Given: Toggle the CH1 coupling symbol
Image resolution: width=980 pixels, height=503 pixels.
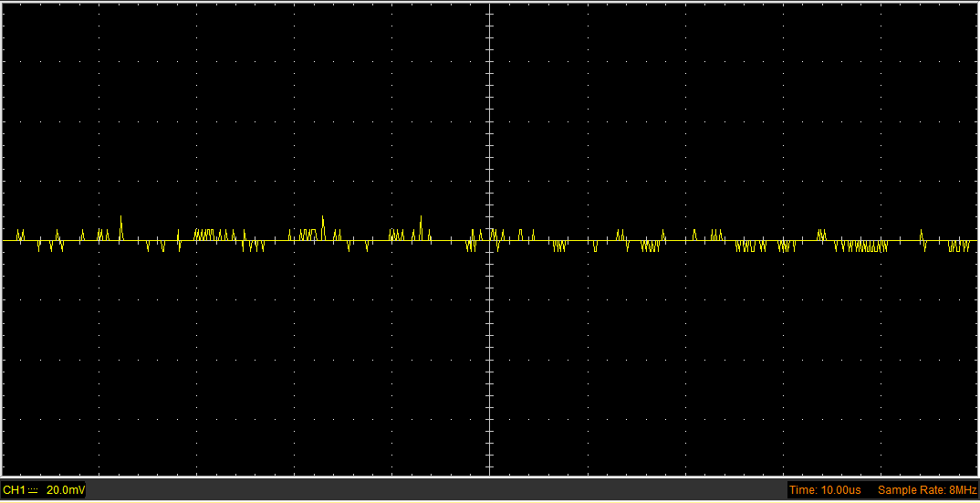Looking at the screenshot, I should point(33,490).
